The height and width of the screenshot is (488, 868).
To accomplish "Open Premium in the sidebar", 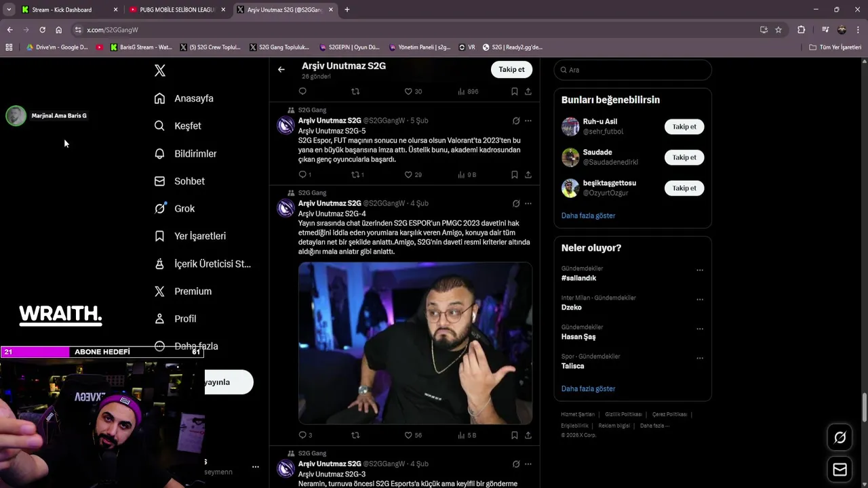I will [x=182, y=291].
